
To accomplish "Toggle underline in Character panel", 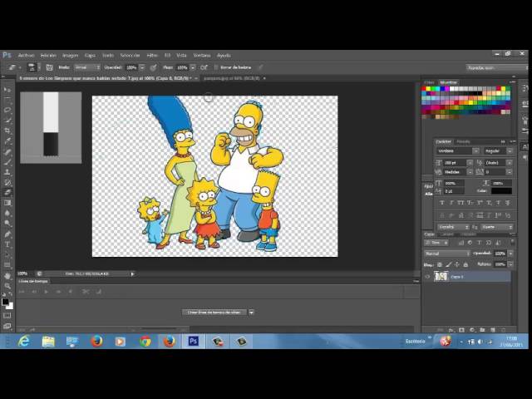I will [498, 203].
